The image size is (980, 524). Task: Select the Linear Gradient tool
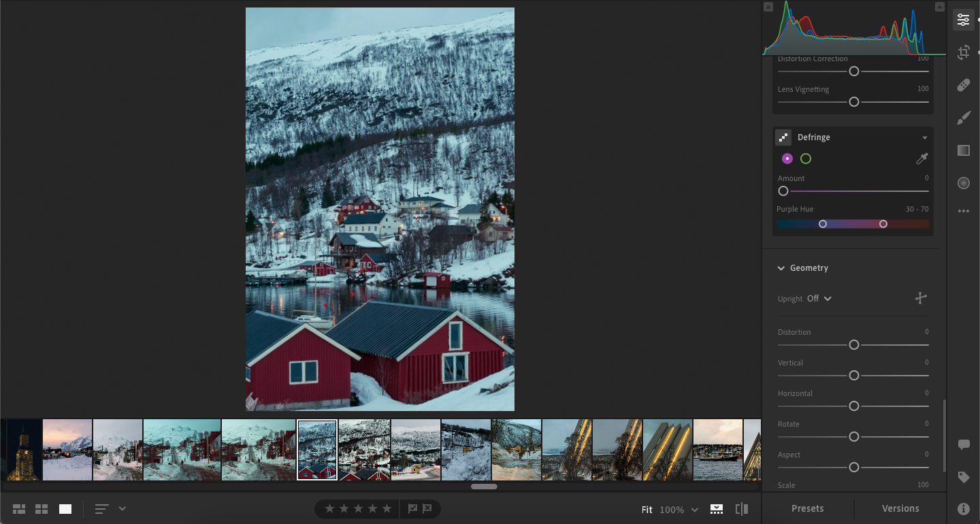(963, 150)
